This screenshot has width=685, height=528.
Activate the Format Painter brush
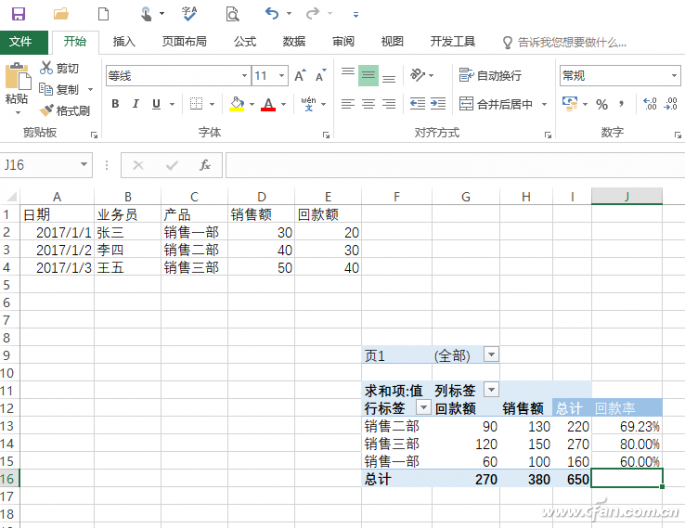click(x=46, y=110)
